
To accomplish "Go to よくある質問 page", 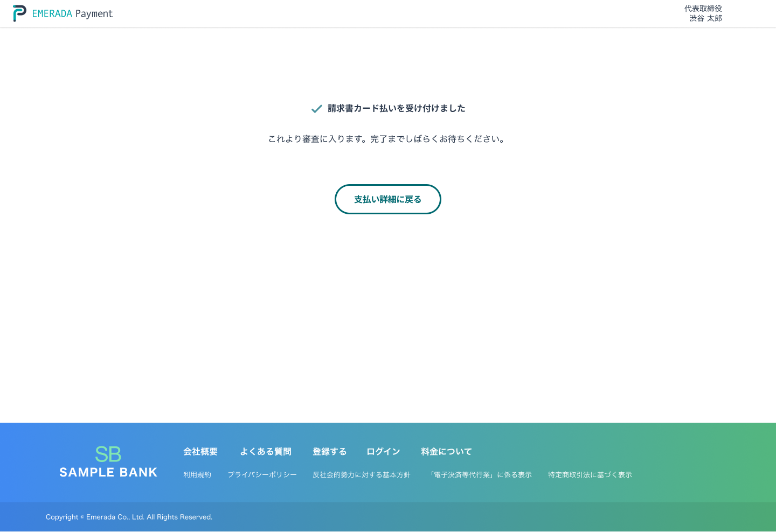I will [265, 452].
